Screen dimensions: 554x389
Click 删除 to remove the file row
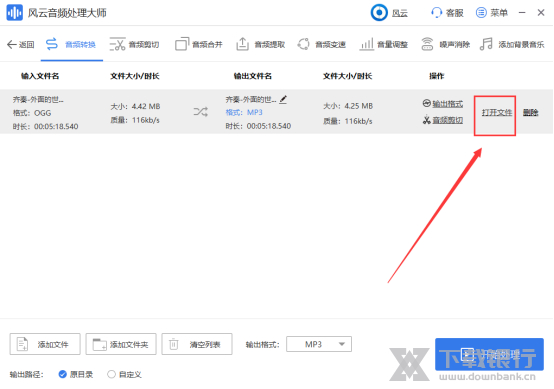[530, 113]
